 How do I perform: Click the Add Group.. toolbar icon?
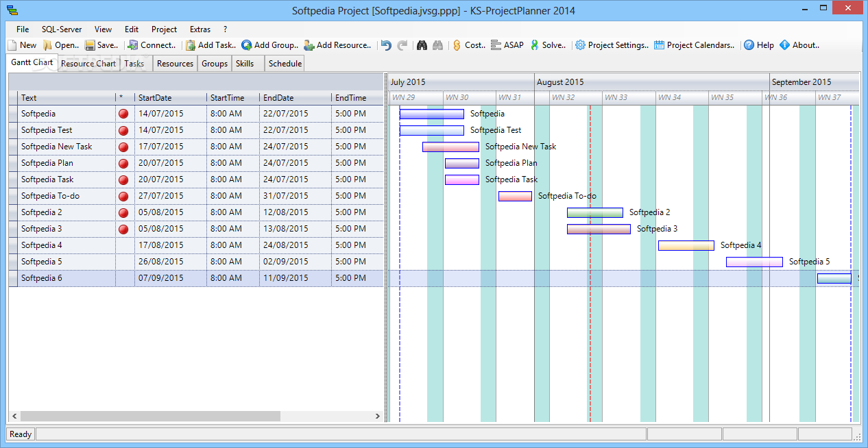coord(247,45)
